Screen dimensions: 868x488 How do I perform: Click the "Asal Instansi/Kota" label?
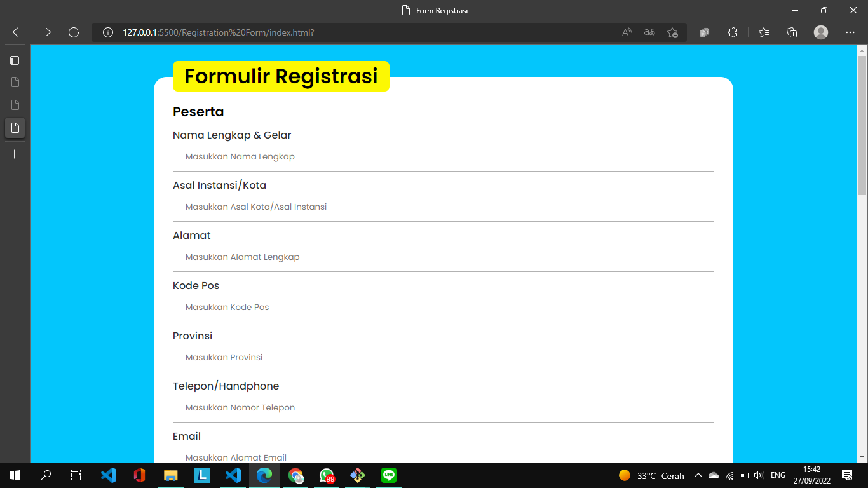(219, 186)
